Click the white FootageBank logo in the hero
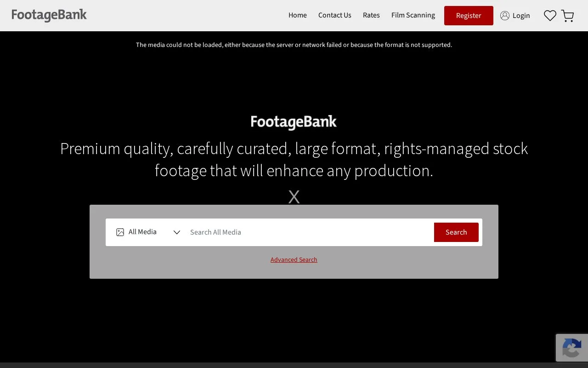588x368 pixels. pyautogui.click(x=294, y=122)
